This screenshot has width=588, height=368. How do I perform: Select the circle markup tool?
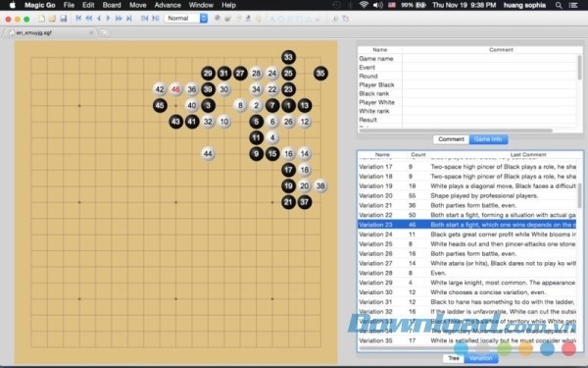point(281,19)
